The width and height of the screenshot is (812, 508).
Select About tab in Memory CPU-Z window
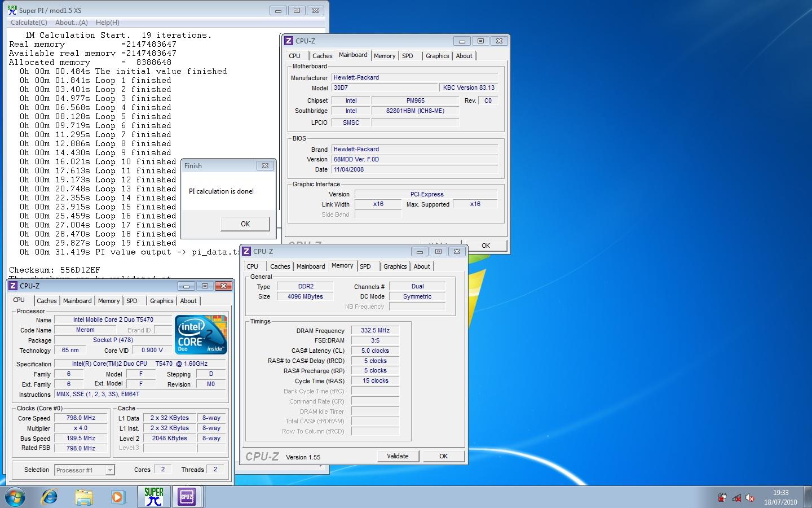[422, 266]
